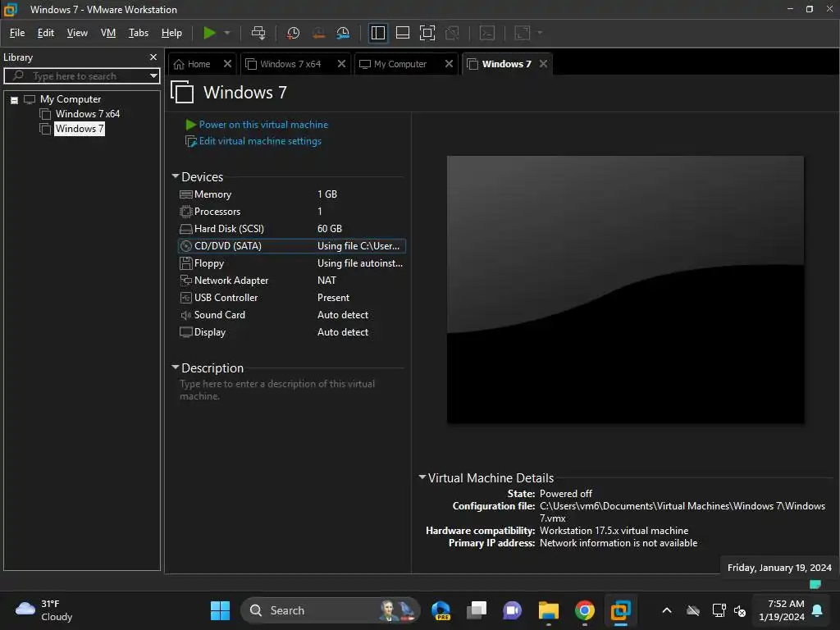This screenshot has width=840, height=630.
Task: Select Windows 7 in the library tree
Action: 80,129
